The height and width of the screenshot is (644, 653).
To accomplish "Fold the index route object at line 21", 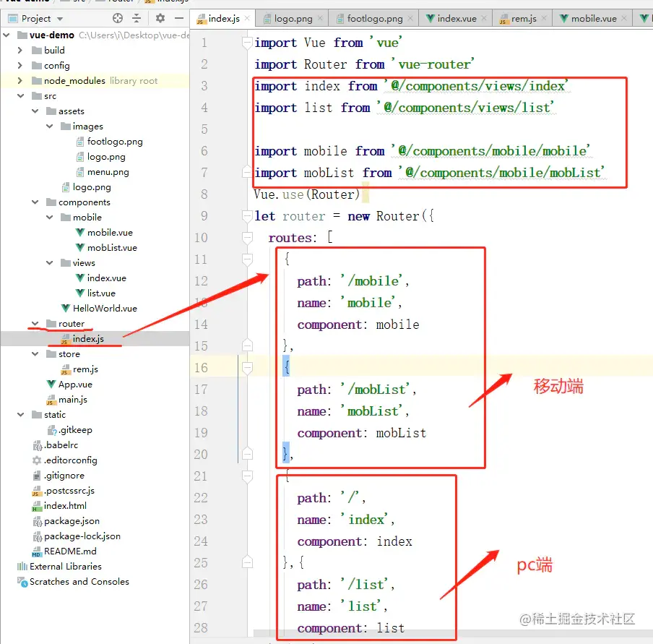I will (x=247, y=476).
